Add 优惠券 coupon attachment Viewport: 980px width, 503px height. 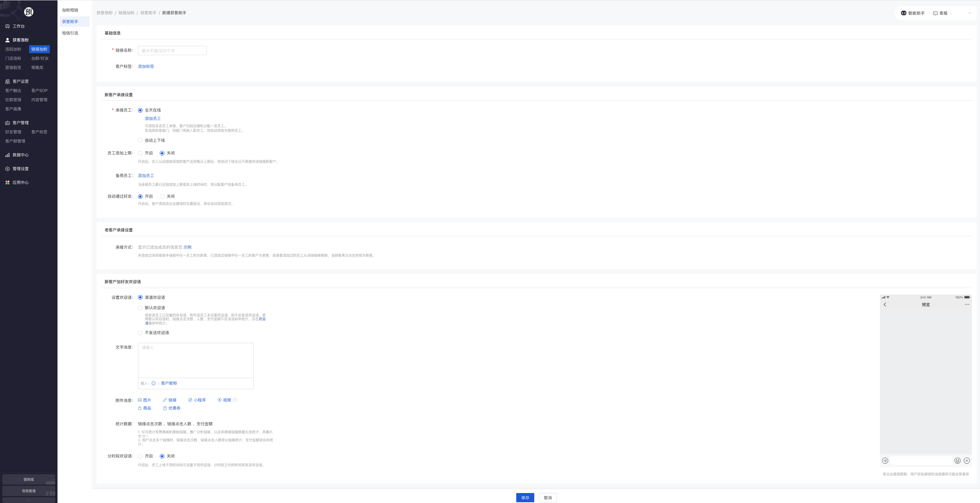[x=172, y=408]
